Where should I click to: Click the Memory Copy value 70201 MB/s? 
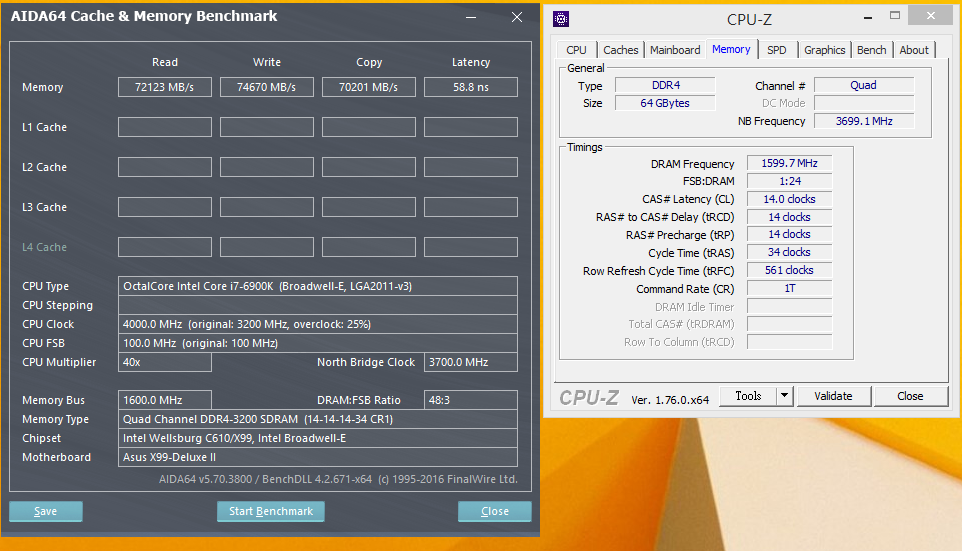pos(368,87)
